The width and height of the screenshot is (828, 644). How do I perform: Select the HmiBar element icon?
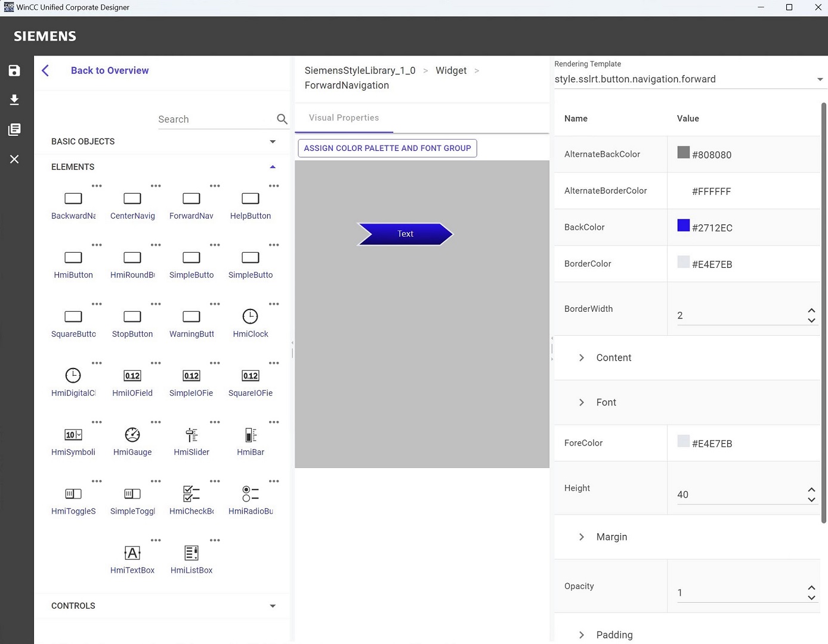click(x=251, y=435)
